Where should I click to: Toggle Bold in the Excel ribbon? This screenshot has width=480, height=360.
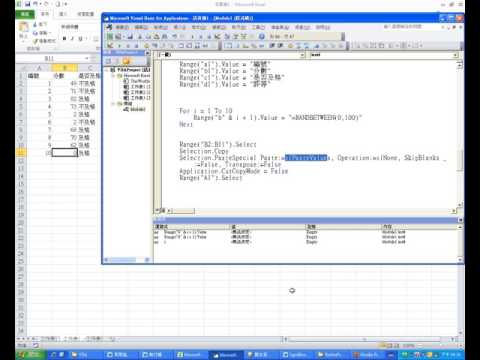pos(64,39)
